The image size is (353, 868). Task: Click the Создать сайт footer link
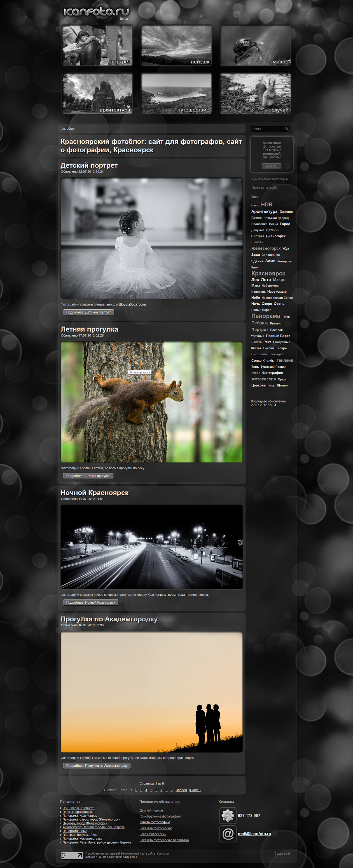click(283, 853)
